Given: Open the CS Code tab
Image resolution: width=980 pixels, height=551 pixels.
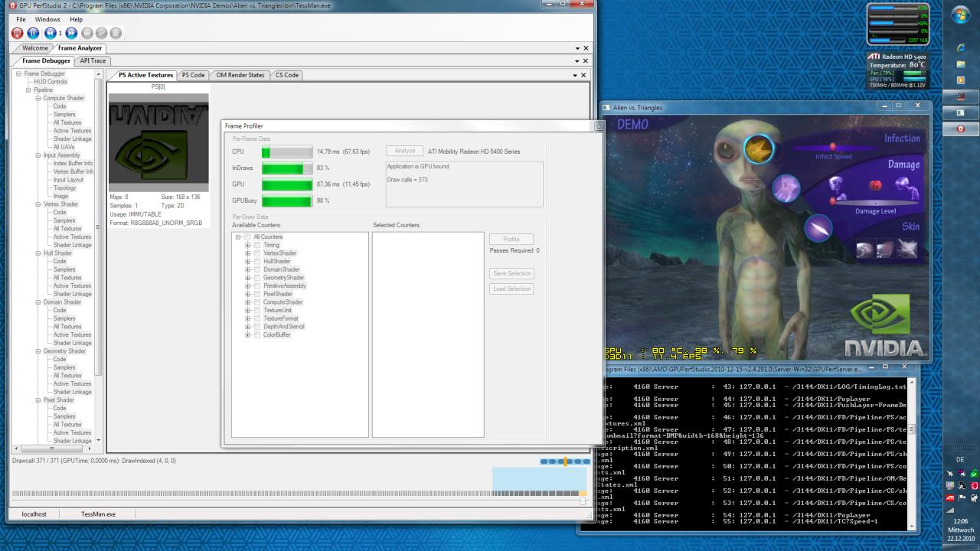Looking at the screenshot, I should point(287,75).
